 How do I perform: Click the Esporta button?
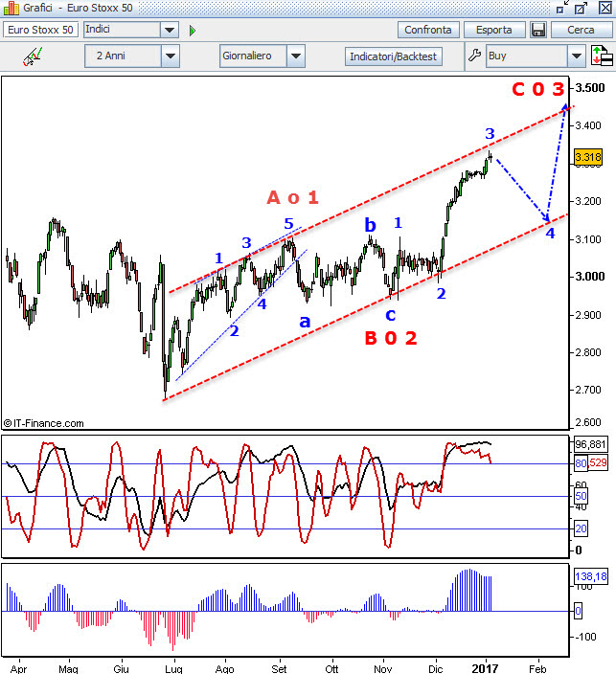point(494,30)
